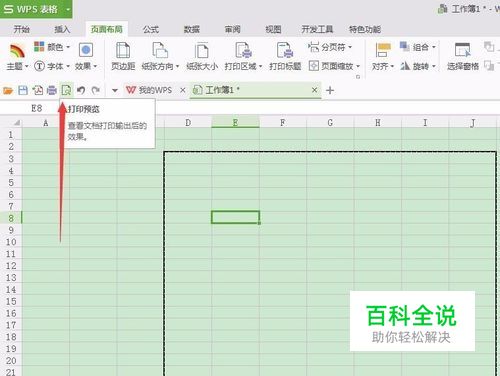Click the redo arrow icon
The height and width of the screenshot is (376, 500).
tap(96, 90)
